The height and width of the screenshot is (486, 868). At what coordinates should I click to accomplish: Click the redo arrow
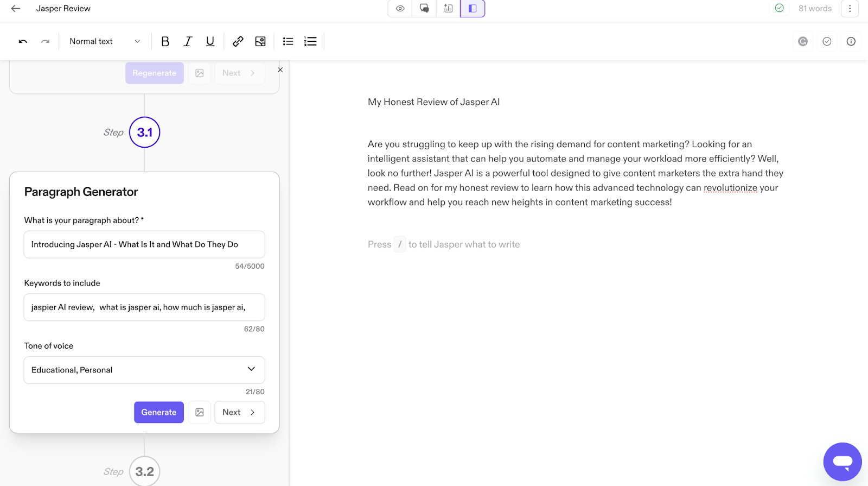pos(46,41)
